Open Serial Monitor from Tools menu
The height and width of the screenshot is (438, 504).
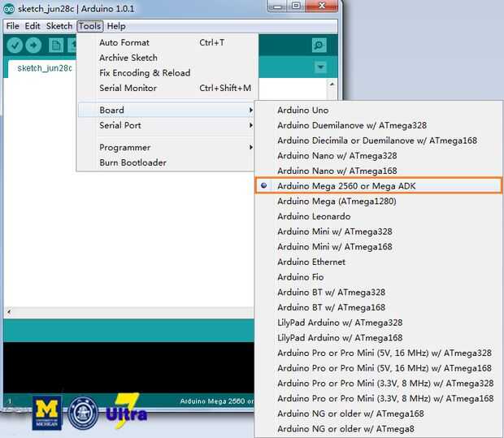pos(166,88)
